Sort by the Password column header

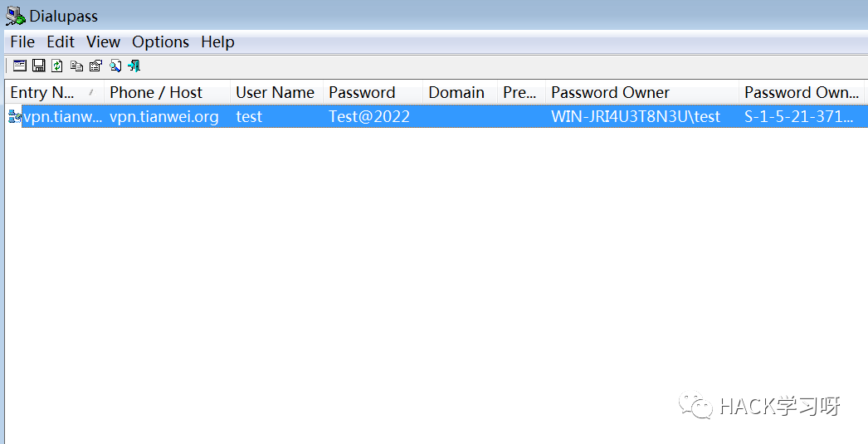362,92
